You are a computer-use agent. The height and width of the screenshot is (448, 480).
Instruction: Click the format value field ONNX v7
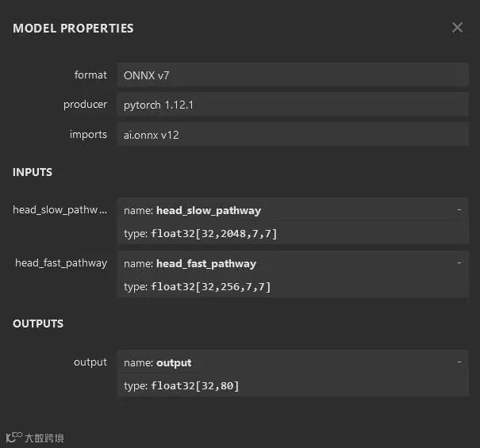(292, 75)
